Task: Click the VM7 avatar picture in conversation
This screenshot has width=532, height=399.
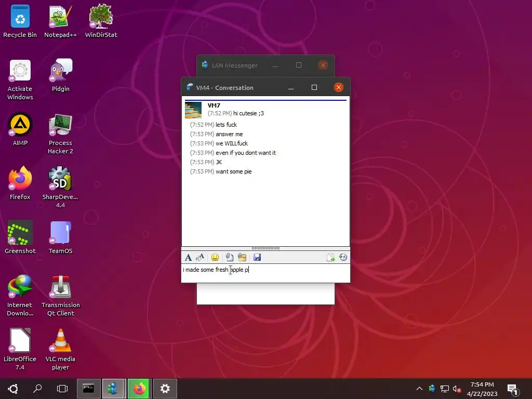Action: point(193,110)
